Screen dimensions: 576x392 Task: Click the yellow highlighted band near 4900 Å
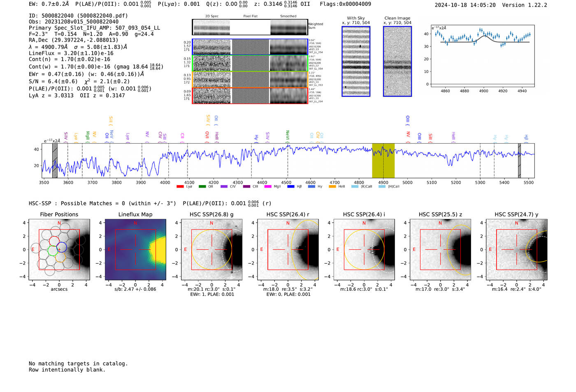(383, 160)
